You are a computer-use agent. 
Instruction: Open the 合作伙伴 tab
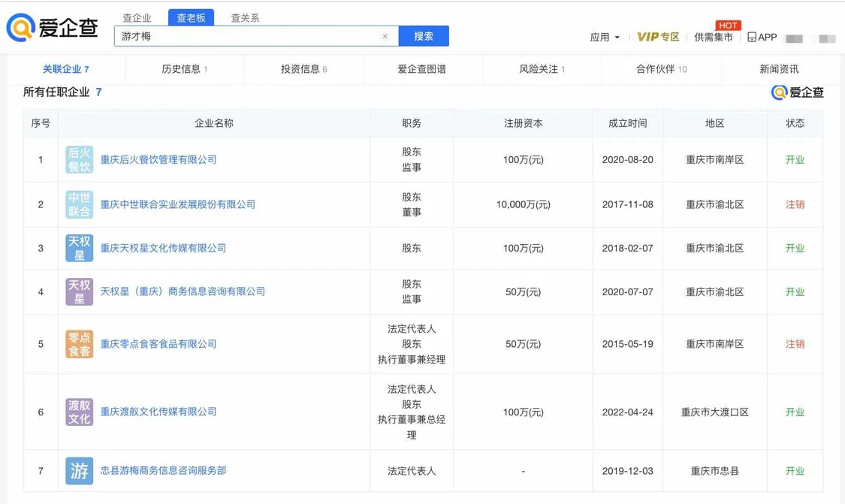[661, 69]
